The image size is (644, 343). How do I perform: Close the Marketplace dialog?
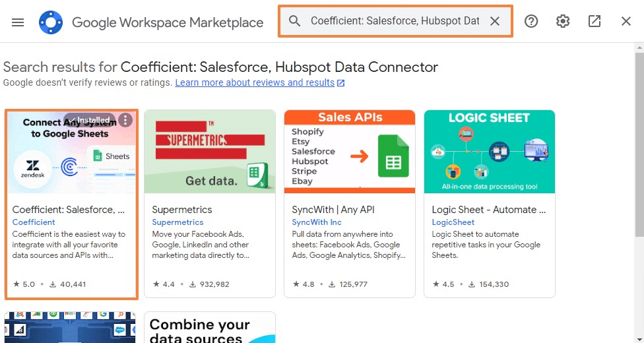(626, 21)
